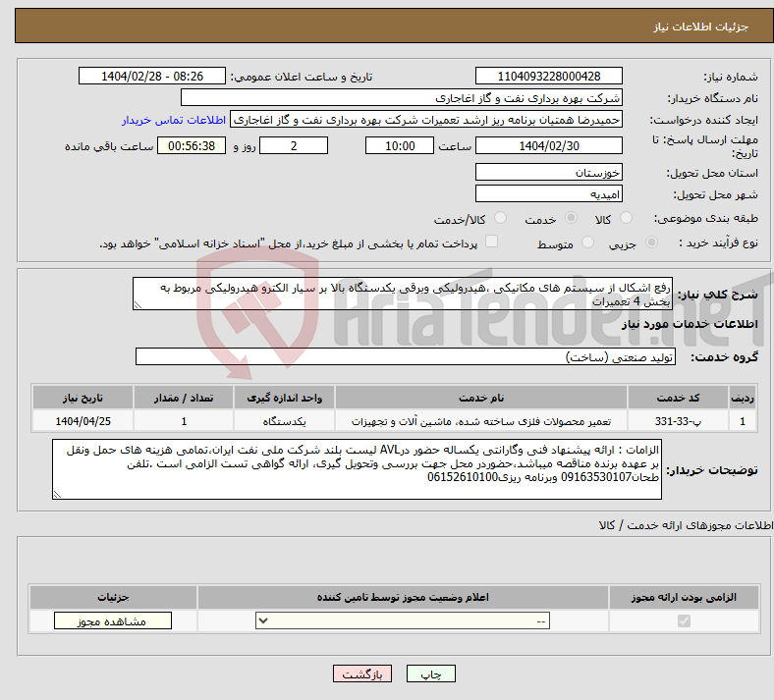
Task: Click the تعداد / مقدار column header
Action: tap(184, 398)
